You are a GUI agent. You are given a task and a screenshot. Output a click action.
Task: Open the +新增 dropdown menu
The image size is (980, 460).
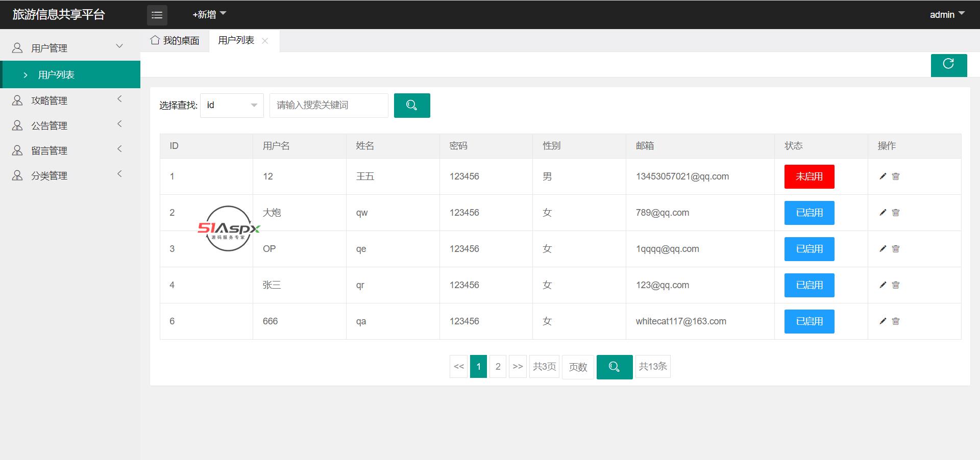(209, 15)
